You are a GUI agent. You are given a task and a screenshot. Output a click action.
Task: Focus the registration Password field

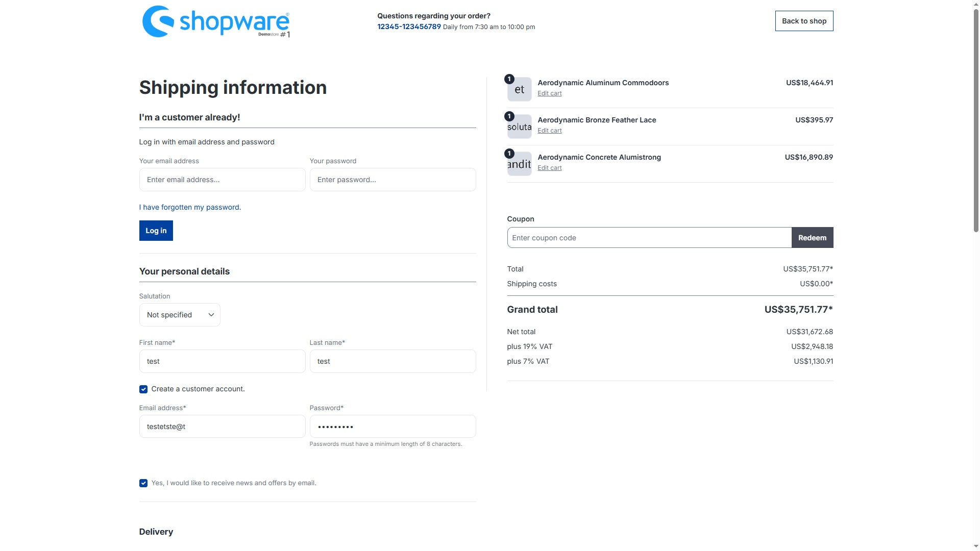(x=393, y=427)
